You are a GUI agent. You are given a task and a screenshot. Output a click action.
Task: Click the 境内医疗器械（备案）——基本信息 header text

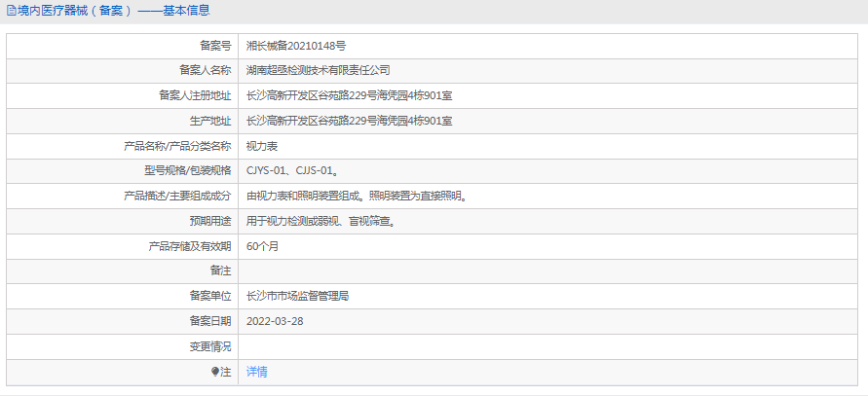point(114,11)
